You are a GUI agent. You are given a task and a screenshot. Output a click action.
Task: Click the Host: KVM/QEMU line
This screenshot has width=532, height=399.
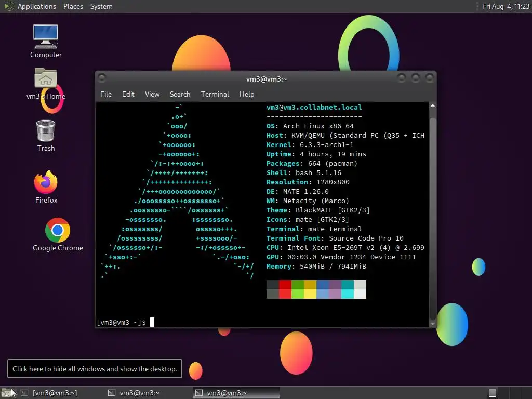point(345,136)
